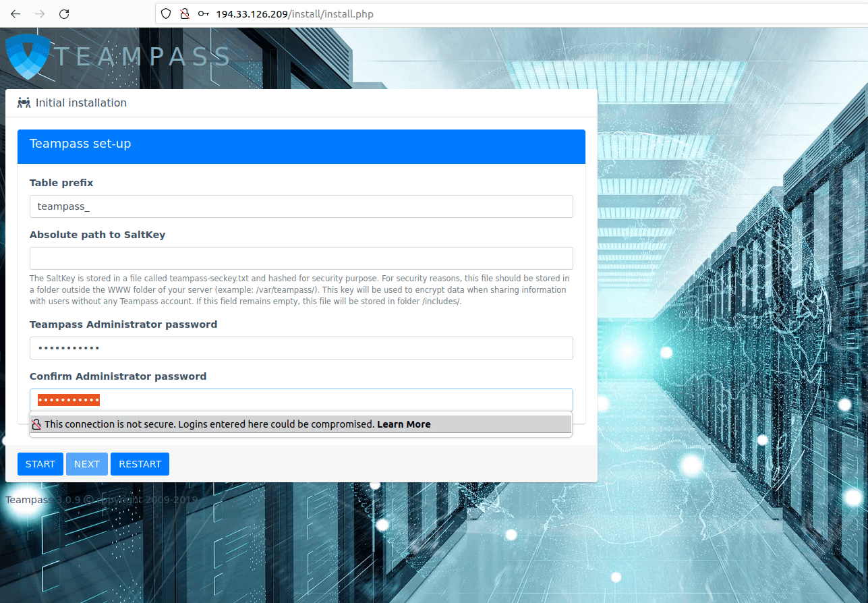Viewport: 868px width, 603px height.
Task: Click the insecure connection padlock icon
Action: point(184,13)
